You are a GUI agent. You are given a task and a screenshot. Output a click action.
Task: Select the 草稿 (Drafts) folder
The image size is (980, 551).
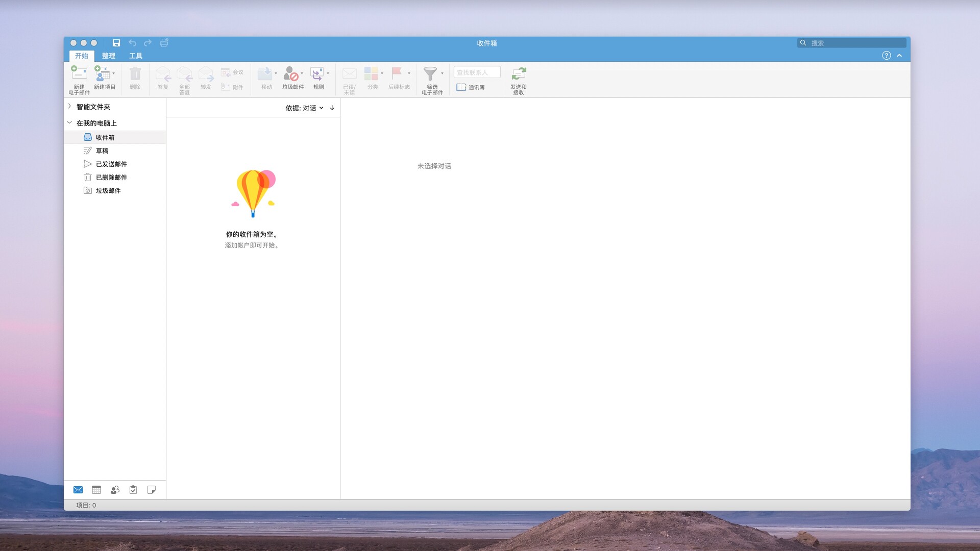tap(102, 151)
